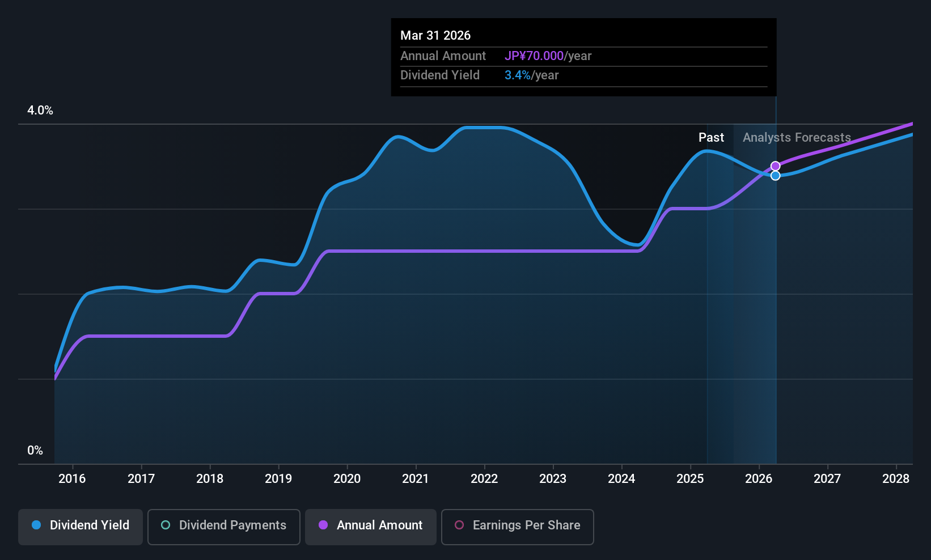Click the teal Dividend Payments circle icon

(x=165, y=526)
